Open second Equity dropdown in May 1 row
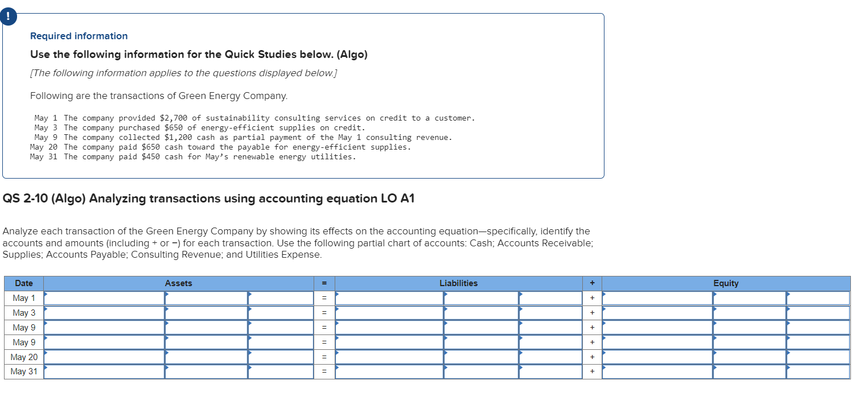 tap(750, 298)
